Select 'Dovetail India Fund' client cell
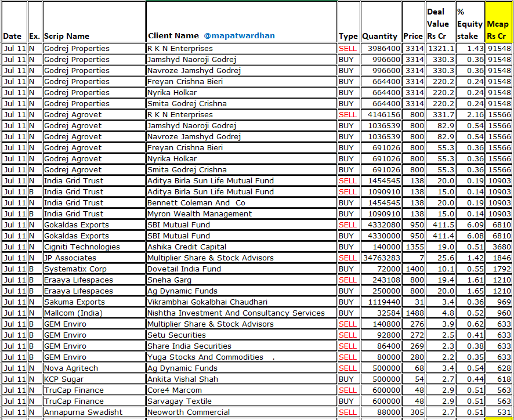The height and width of the screenshot is (420, 514). pos(241,269)
